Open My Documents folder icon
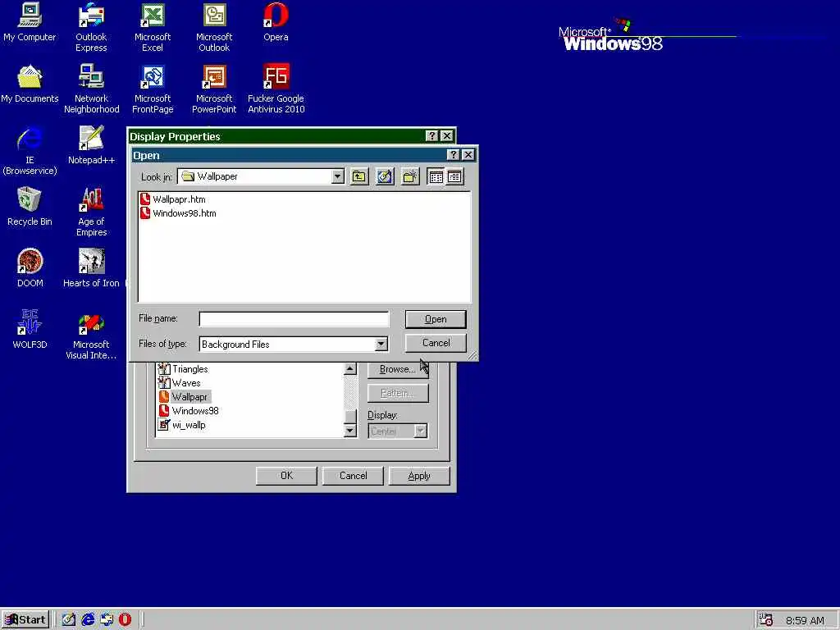Screen dimensions: 840x630 (x=30, y=84)
